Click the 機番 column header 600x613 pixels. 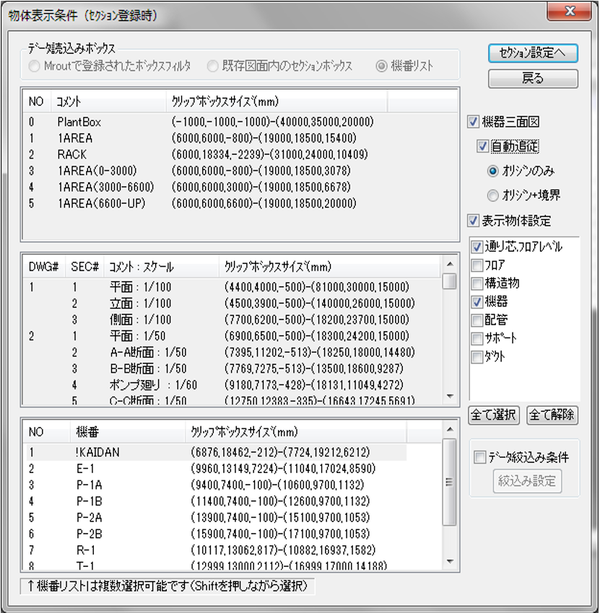tap(86, 431)
